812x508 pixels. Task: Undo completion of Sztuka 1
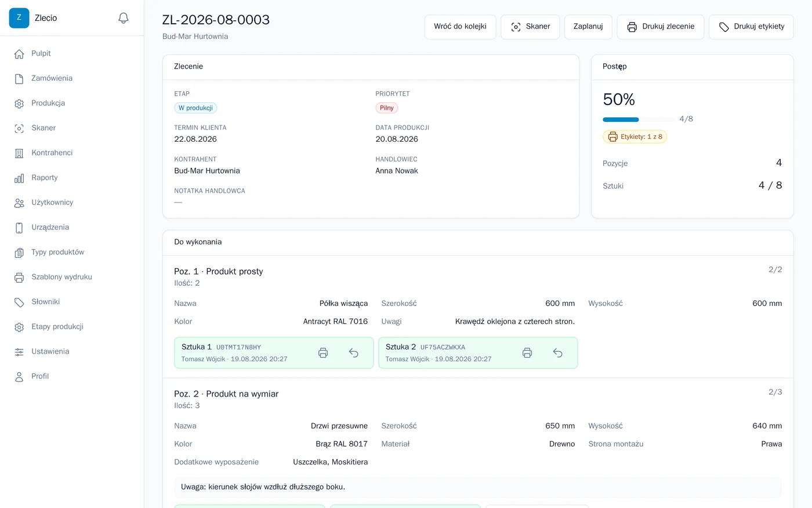pyautogui.click(x=354, y=353)
